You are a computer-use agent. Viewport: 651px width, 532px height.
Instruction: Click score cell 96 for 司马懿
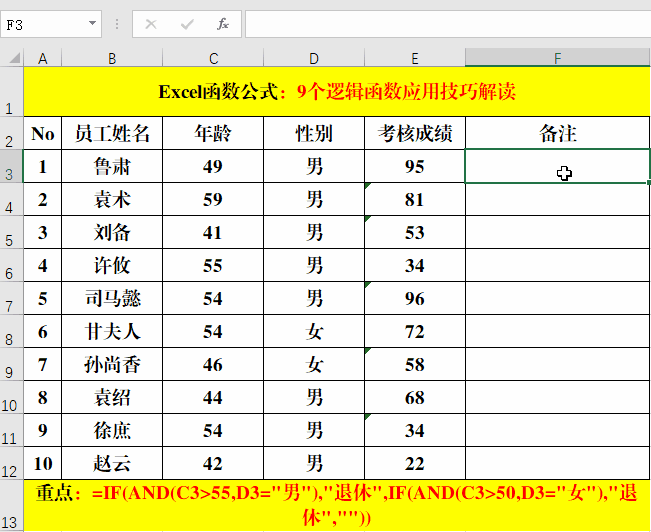tap(415, 298)
